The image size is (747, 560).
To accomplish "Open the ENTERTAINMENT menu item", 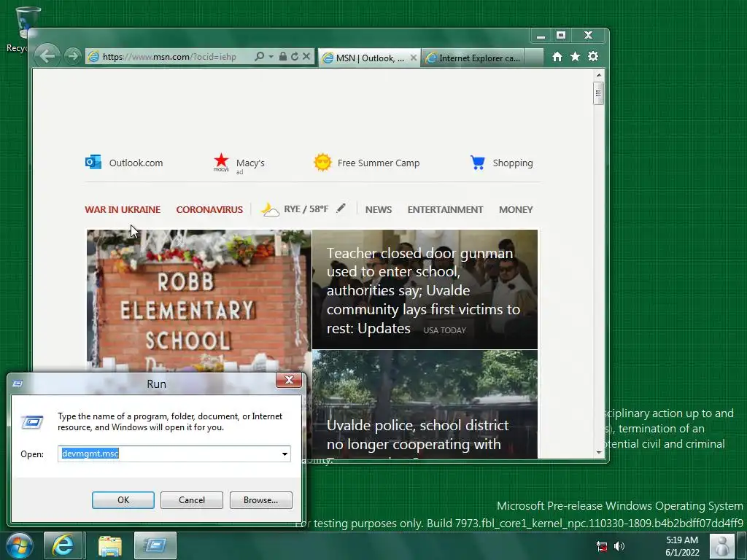I will 445,209.
